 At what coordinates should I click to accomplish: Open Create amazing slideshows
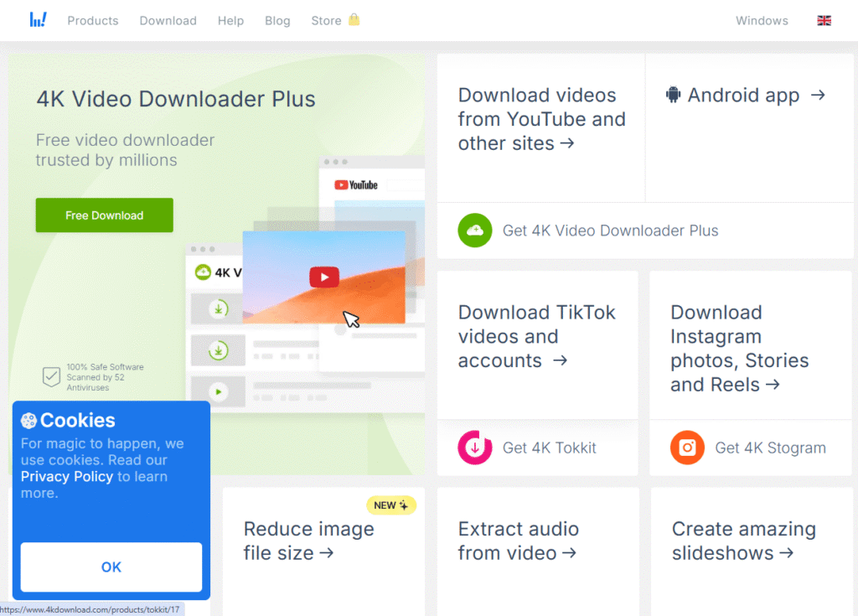click(744, 541)
